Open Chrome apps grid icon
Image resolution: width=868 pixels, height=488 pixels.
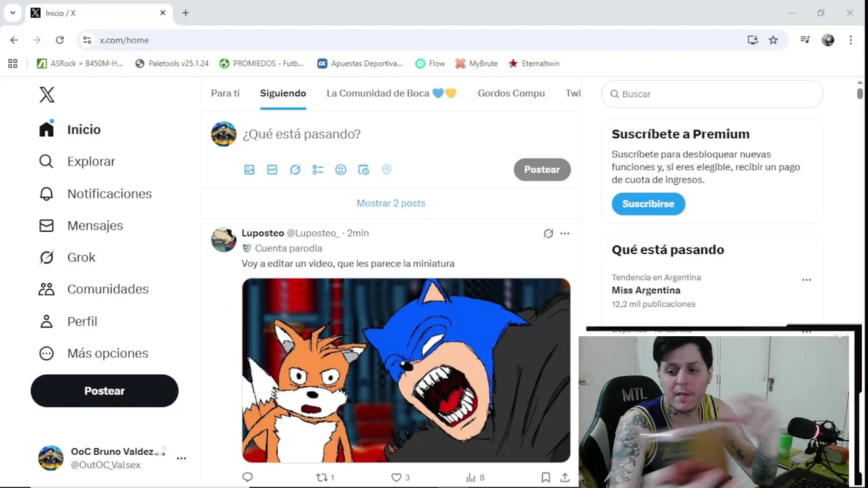pyautogui.click(x=12, y=64)
